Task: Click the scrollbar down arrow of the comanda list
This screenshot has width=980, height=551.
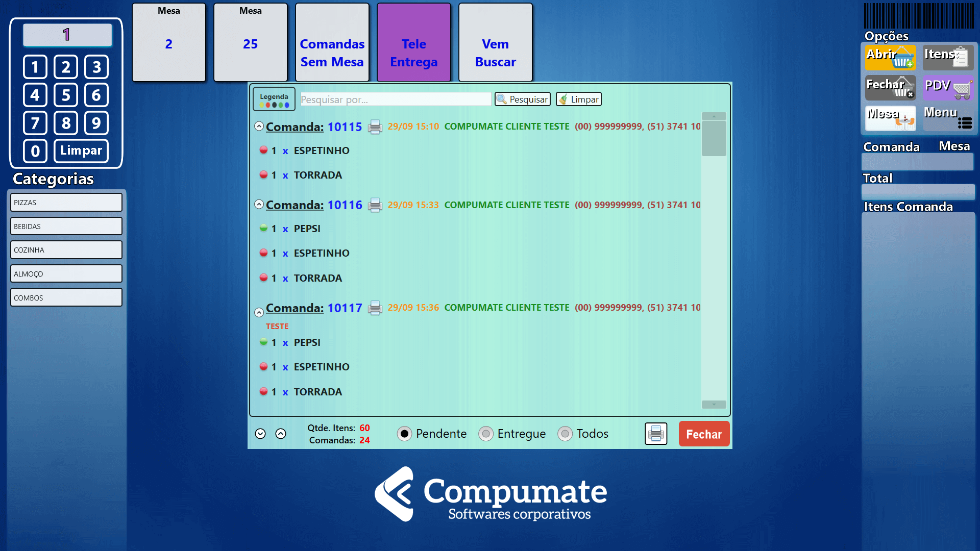Action: pyautogui.click(x=714, y=405)
